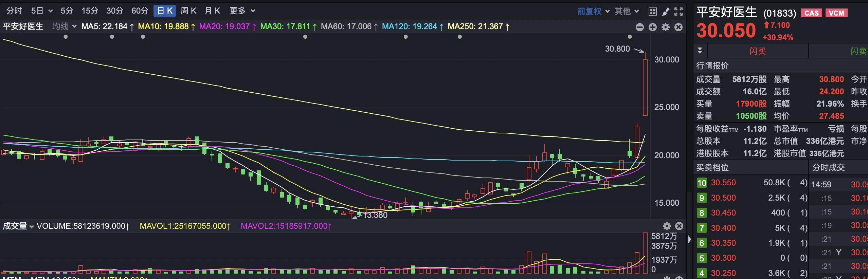Click bid level 10 price 30.550

(x=723, y=183)
